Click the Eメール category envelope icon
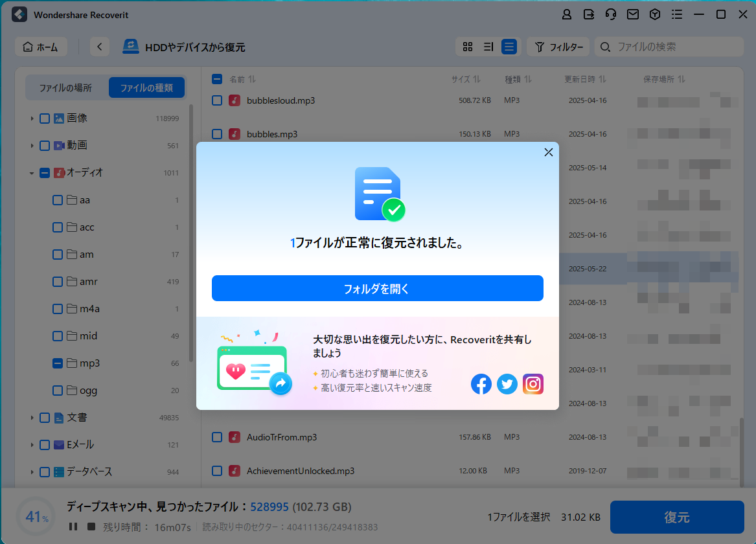756x544 pixels. click(x=59, y=445)
